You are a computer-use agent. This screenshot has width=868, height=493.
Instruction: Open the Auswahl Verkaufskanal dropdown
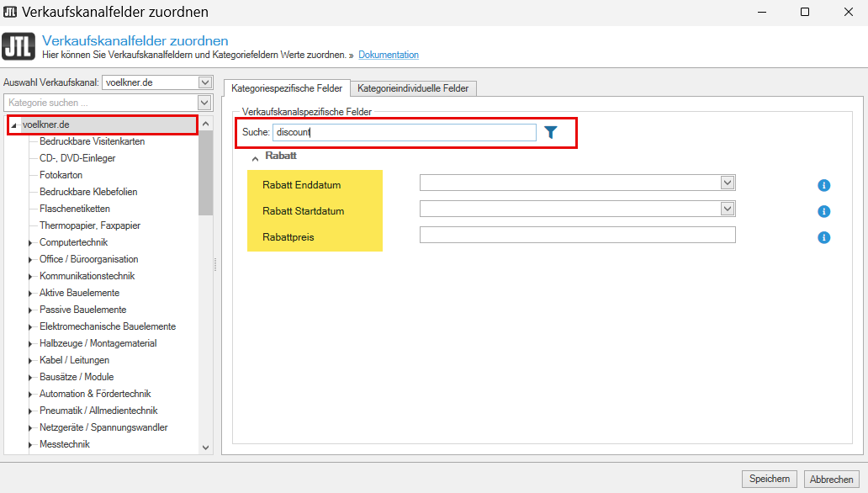coord(204,82)
